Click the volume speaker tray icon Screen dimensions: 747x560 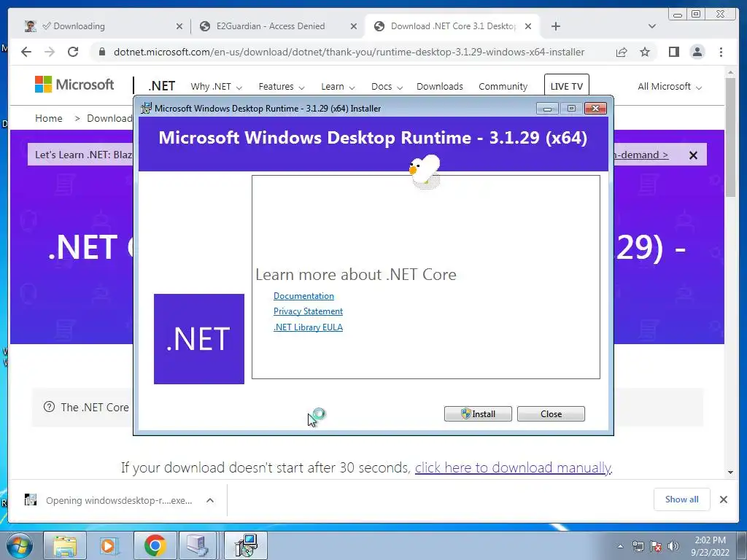pos(673,546)
